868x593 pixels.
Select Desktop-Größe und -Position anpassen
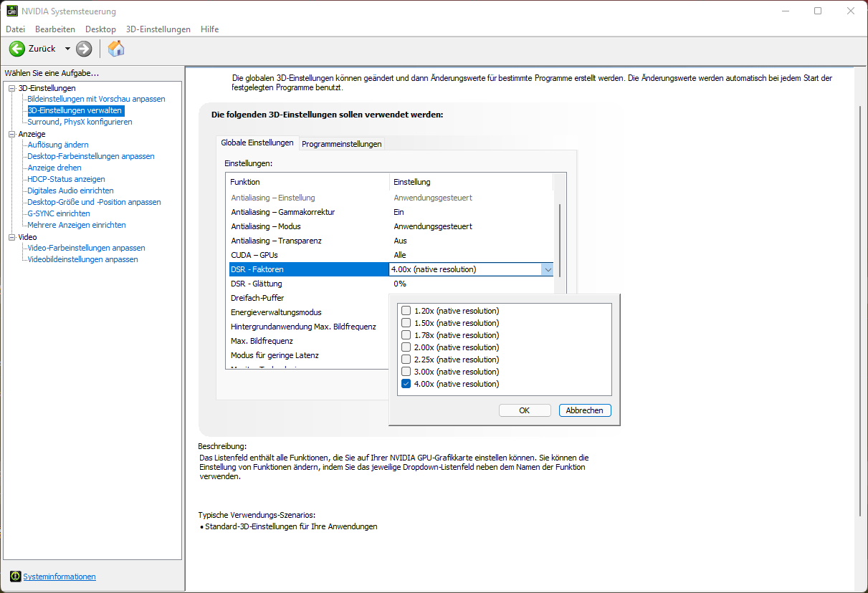point(94,202)
